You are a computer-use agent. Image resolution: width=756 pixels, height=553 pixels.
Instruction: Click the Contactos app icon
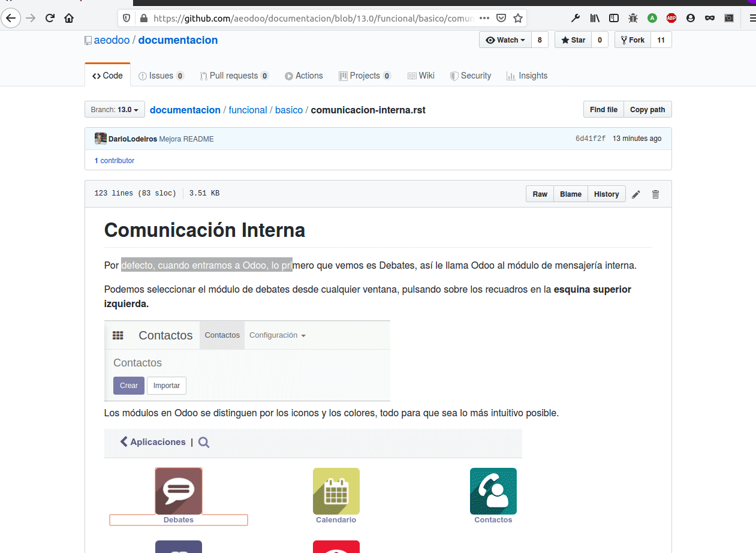(493, 491)
